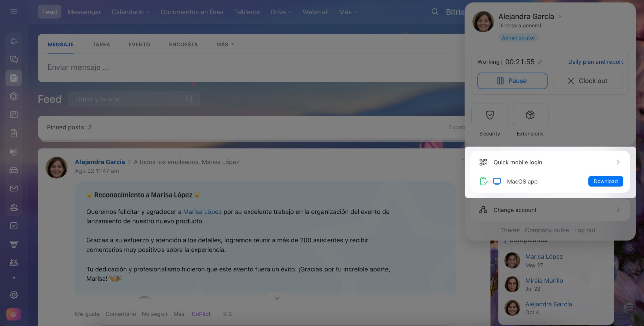Open the mail icon in the left sidebar
The width and height of the screenshot is (644, 326).
point(14,189)
